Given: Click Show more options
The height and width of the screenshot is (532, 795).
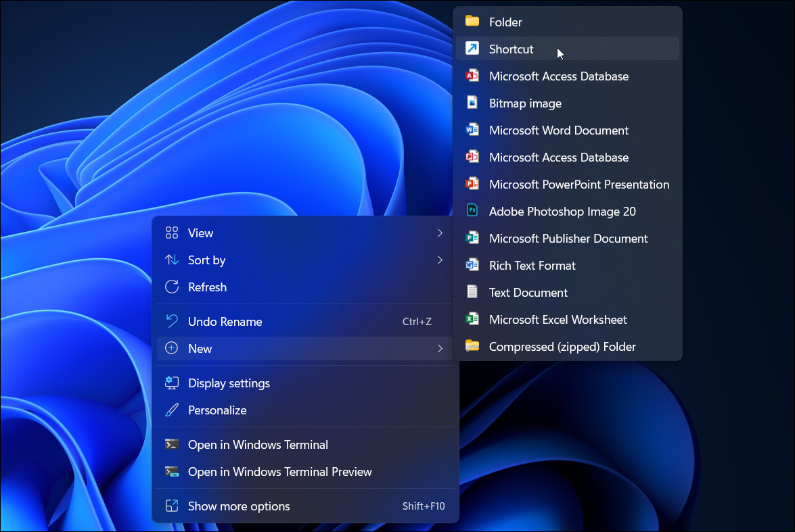Looking at the screenshot, I should pyautogui.click(x=237, y=506).
